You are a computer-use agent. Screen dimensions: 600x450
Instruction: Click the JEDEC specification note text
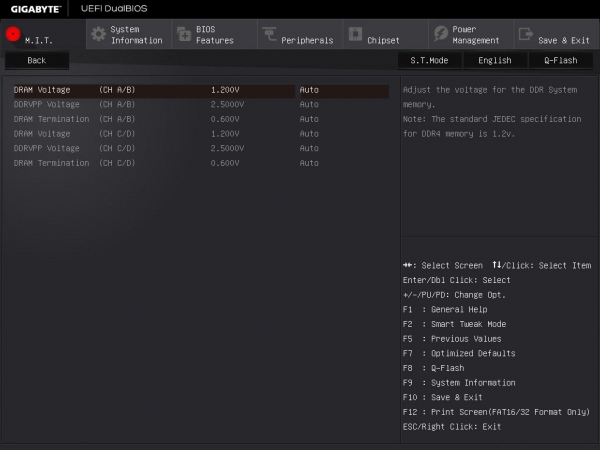(492, 126)
